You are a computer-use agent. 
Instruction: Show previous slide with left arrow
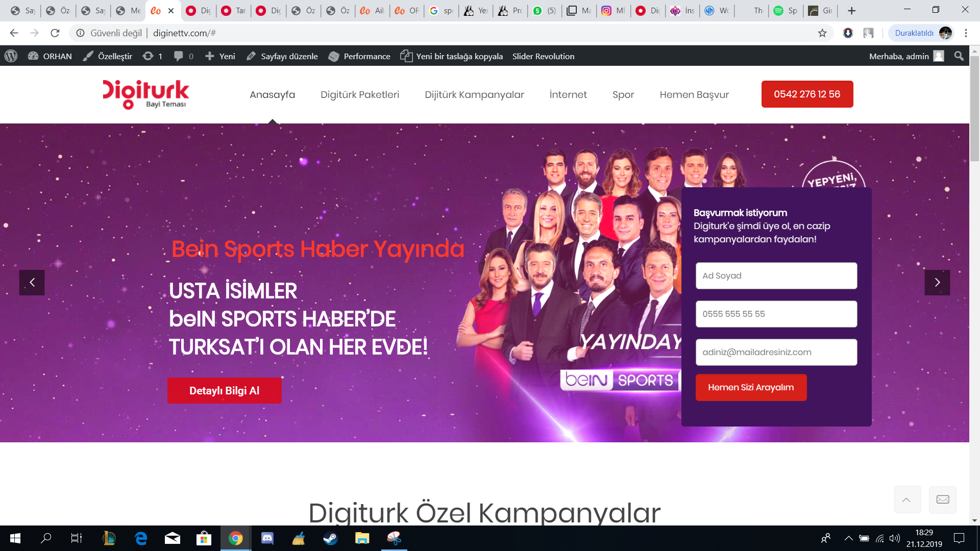32,283
